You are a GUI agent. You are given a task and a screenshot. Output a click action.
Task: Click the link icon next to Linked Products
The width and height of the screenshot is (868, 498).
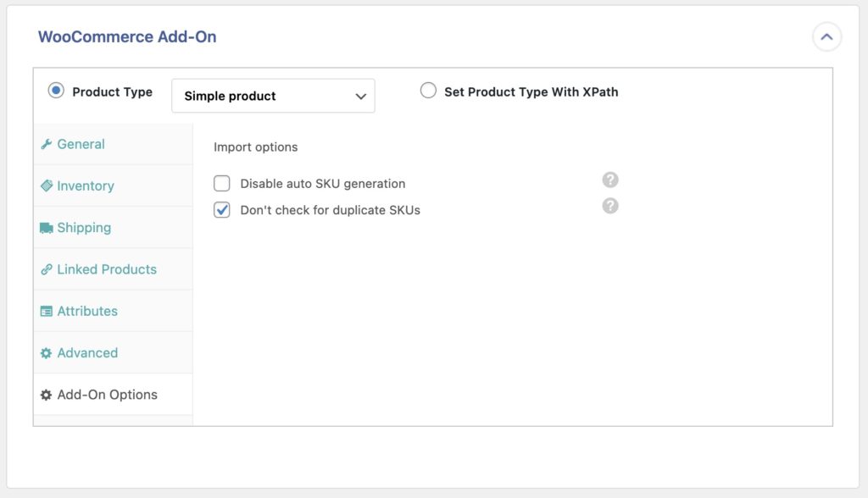(47, 268)
